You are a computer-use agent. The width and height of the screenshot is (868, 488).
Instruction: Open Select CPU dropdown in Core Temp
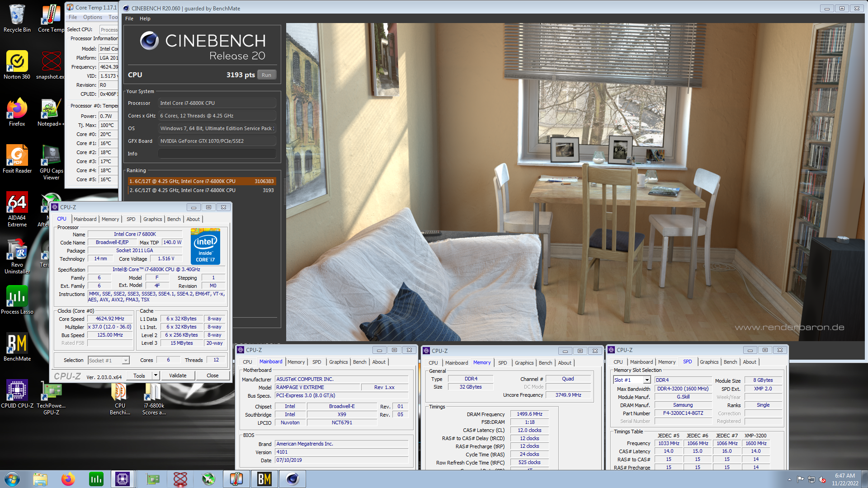[x=109, y=29]
